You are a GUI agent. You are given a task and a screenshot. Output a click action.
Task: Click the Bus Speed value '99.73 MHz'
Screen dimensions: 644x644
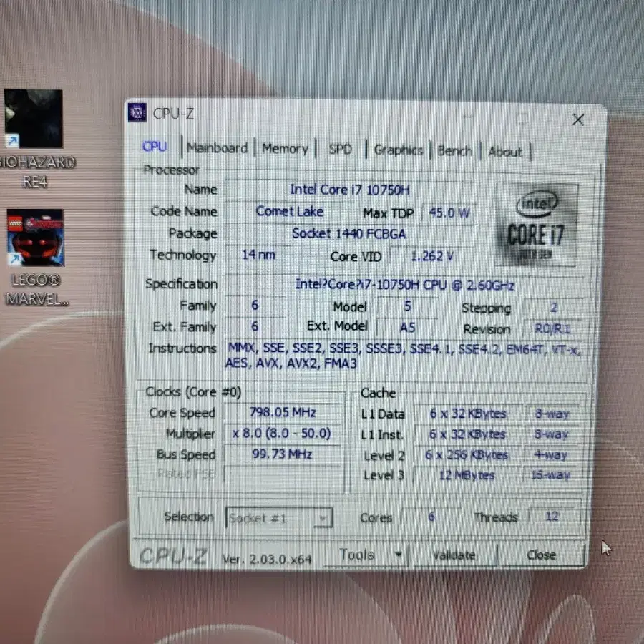[x=282, y=454]
